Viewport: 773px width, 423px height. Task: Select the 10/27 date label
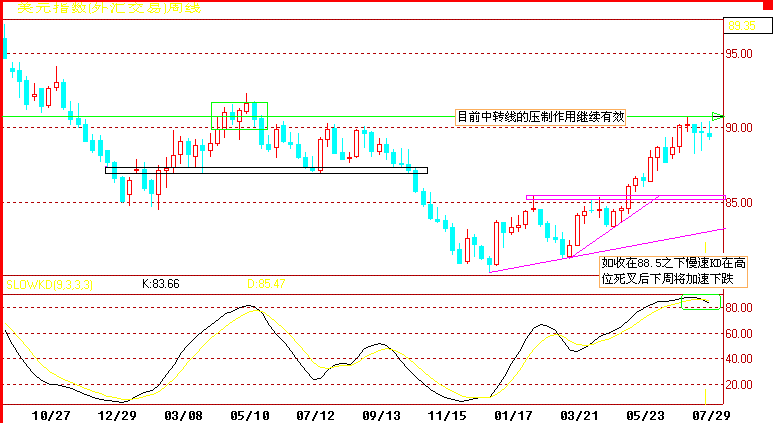tap(51, 416)
